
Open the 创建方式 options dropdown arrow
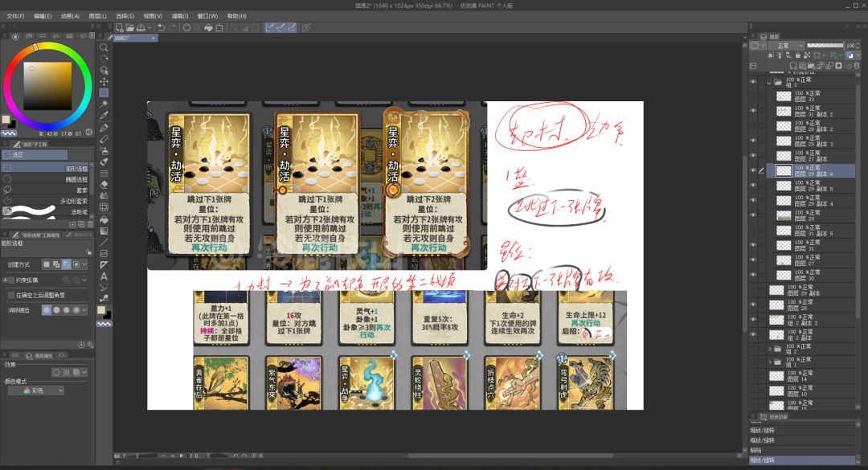click(x=84, y=264)
